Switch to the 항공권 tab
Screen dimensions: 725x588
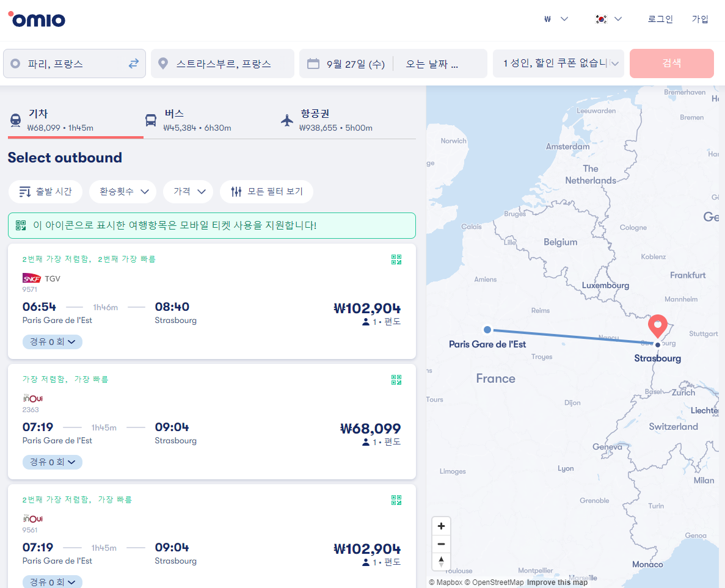(x=347, y=121)
